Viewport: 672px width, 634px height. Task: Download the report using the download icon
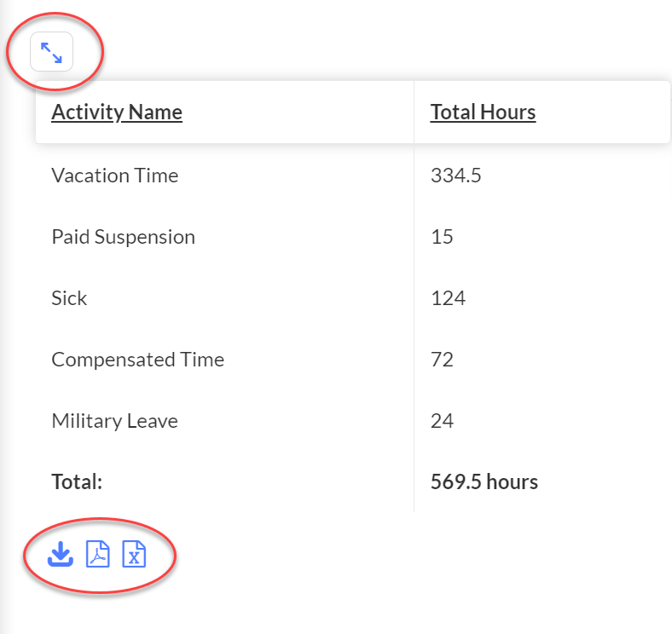click(x=60, y=554)
